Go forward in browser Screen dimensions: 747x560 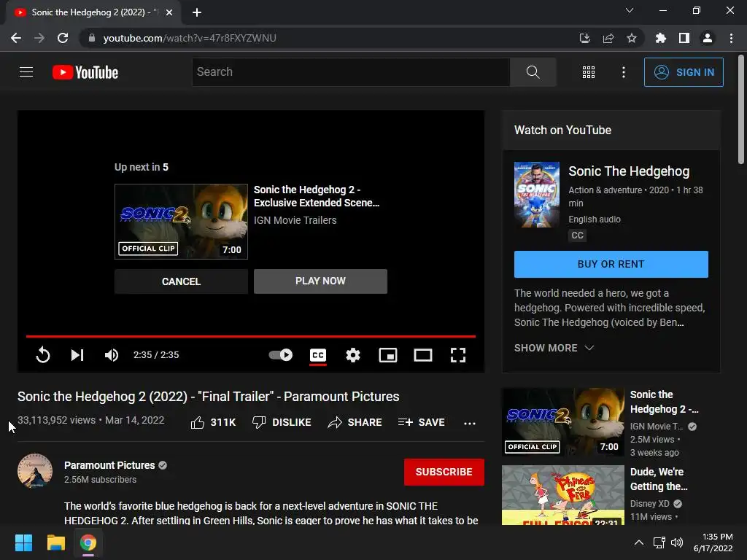pyautogui.click(x=39, y=38)
